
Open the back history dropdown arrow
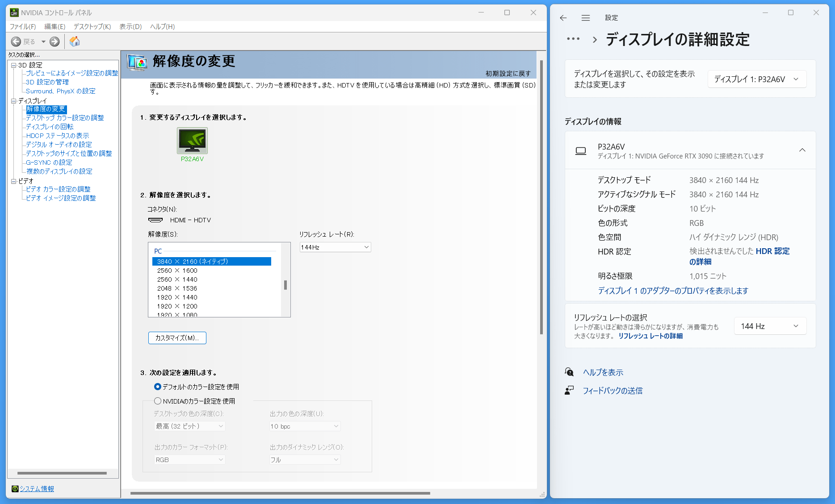click(43, 42)
